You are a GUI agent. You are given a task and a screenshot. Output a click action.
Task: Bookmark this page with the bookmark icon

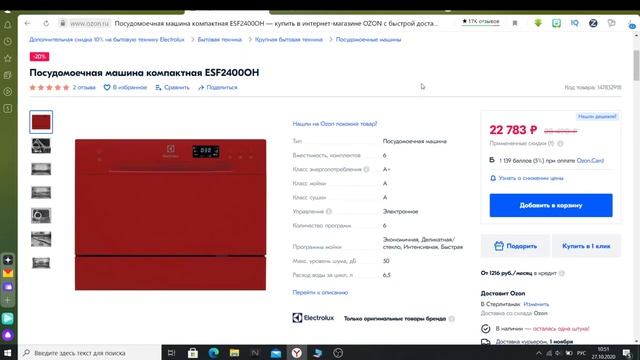(x=515, y=23)
